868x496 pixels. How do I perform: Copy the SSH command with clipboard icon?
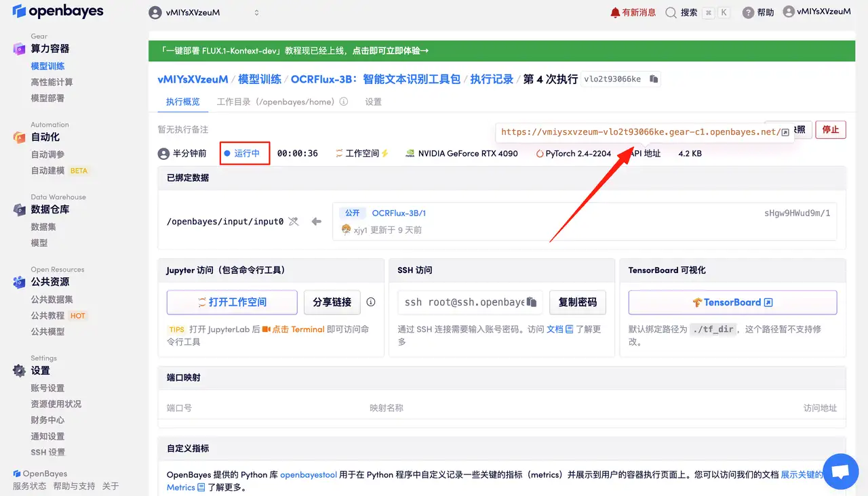point(532,302)
